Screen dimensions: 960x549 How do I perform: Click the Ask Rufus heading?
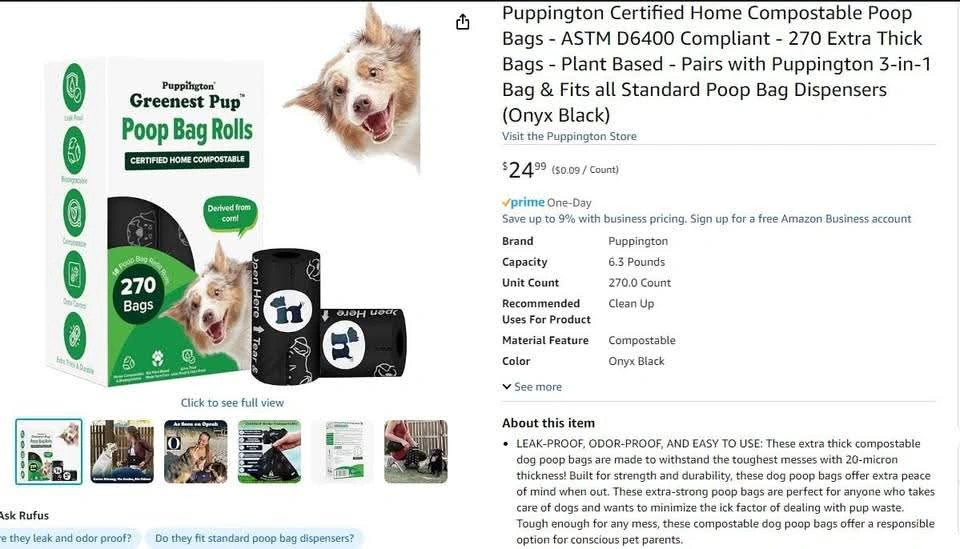coord(24,515)
